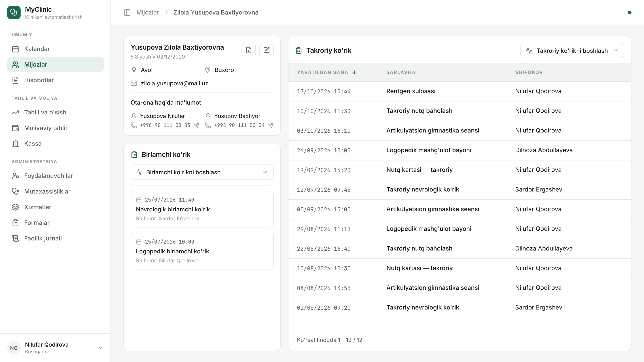
Task: Sort by Yaratilgan sana arrow
Action: 354,72
